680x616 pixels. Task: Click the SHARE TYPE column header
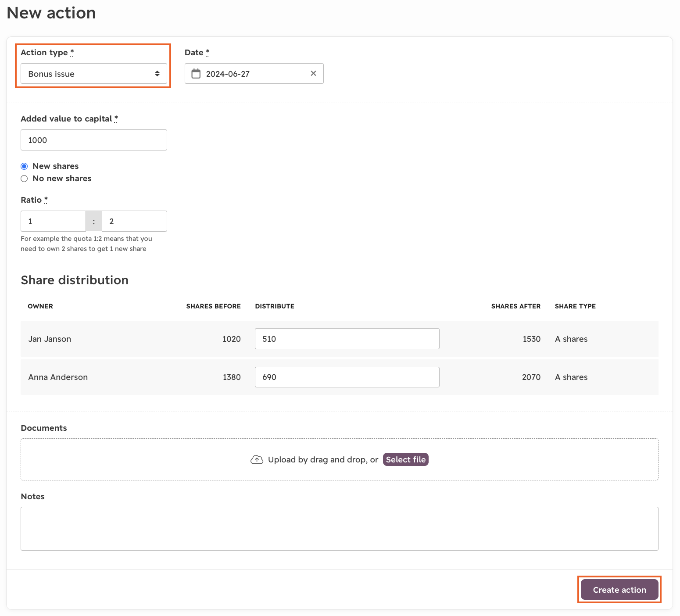575,306
